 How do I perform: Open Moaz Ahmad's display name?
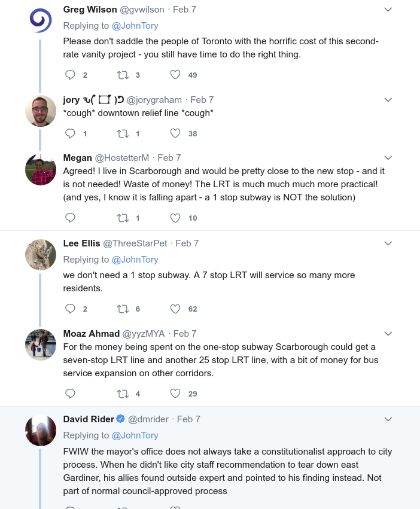click(x=92, y=333)
